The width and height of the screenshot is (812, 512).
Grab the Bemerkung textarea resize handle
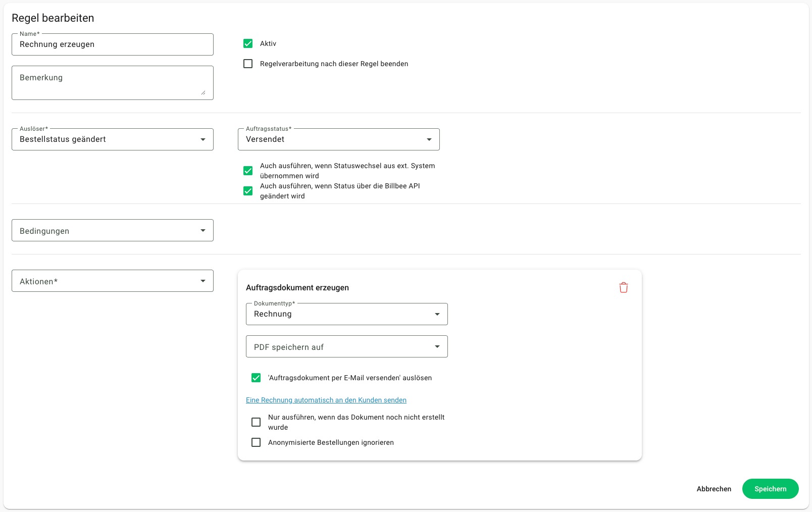pyautogui.click(x=203, y=92)
